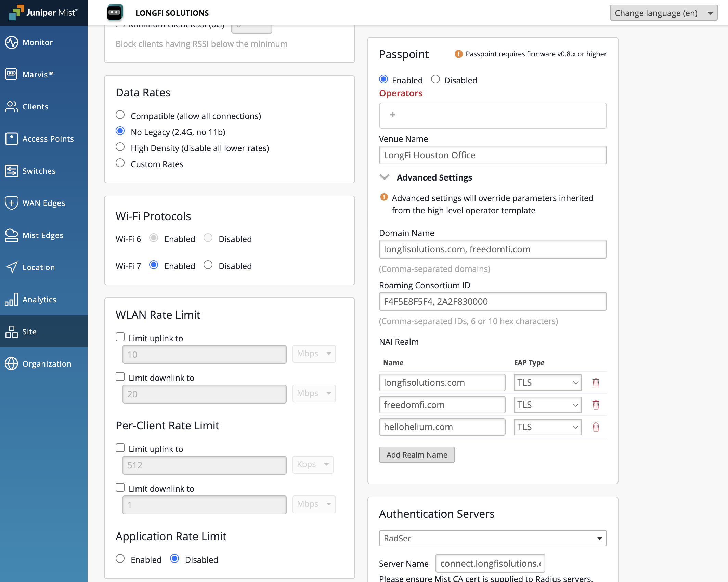Open WLAN uplink Mbps unit dropdown

coord(314,354)
